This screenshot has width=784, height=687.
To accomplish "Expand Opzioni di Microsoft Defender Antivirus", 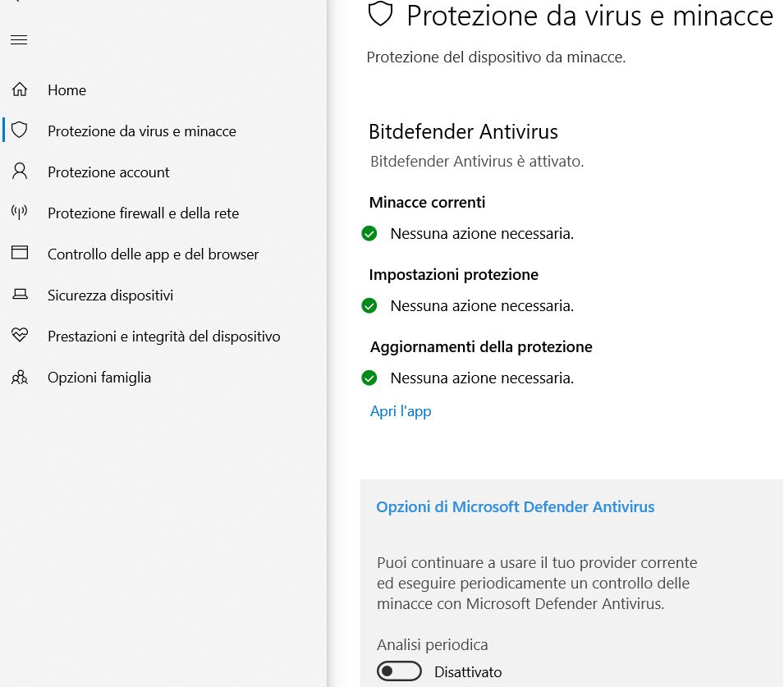I will [x=516, y=506].
